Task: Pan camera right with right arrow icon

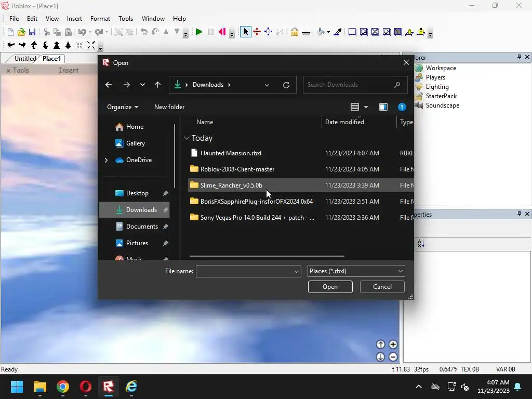Action: 22,45
